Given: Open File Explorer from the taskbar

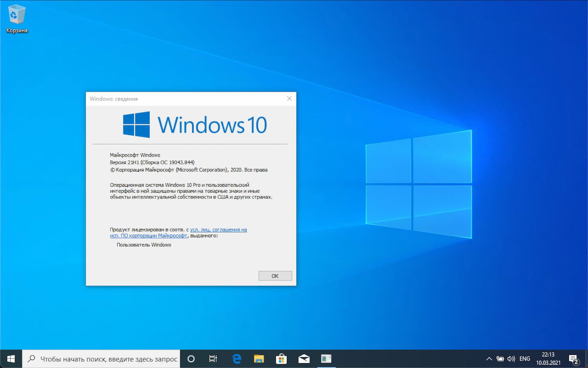Looking at the screenshot, I should [259, 358].
